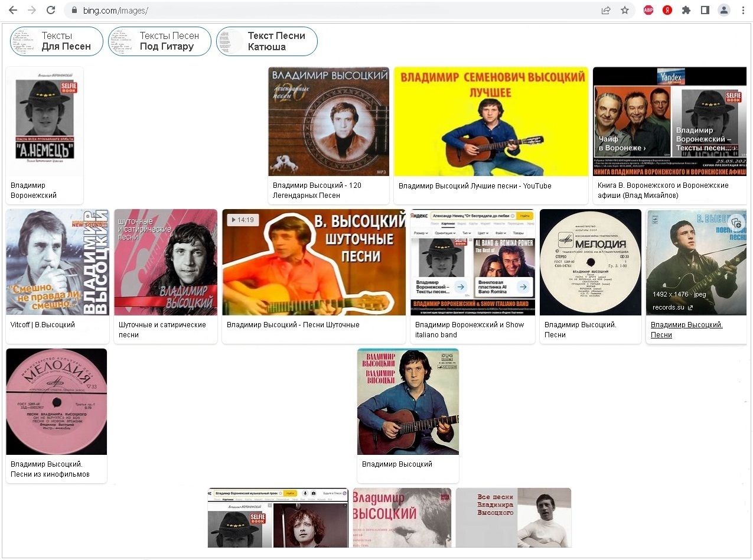
Task: Open the "Владимир Высоцкий" caption under blue-shirt cover
Action: (x=397, y=464)
